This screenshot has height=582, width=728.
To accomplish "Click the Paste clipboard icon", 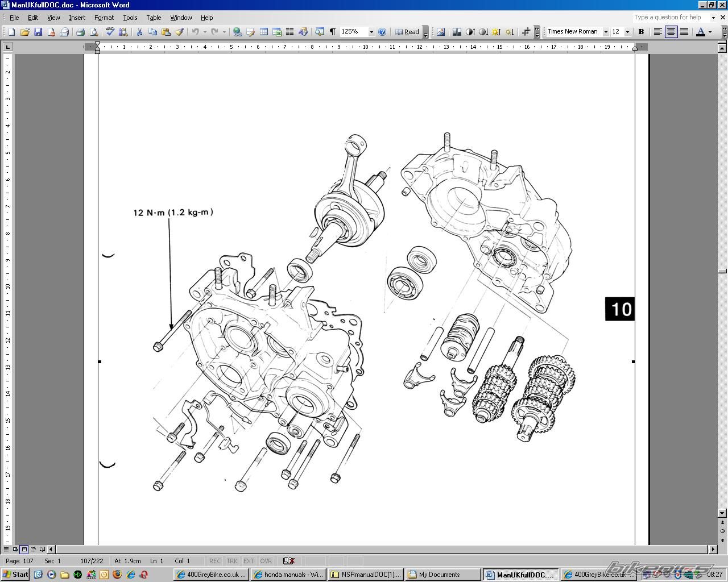I will (166, 32).
